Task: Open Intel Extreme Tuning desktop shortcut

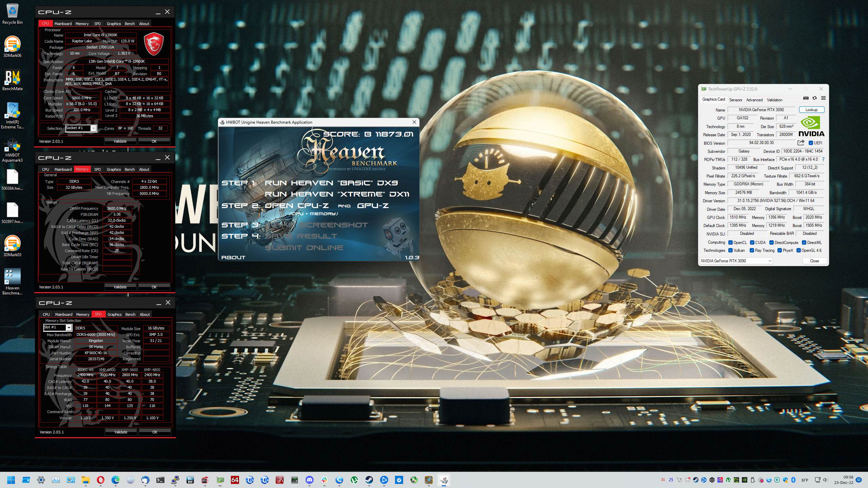Action: 13,116
